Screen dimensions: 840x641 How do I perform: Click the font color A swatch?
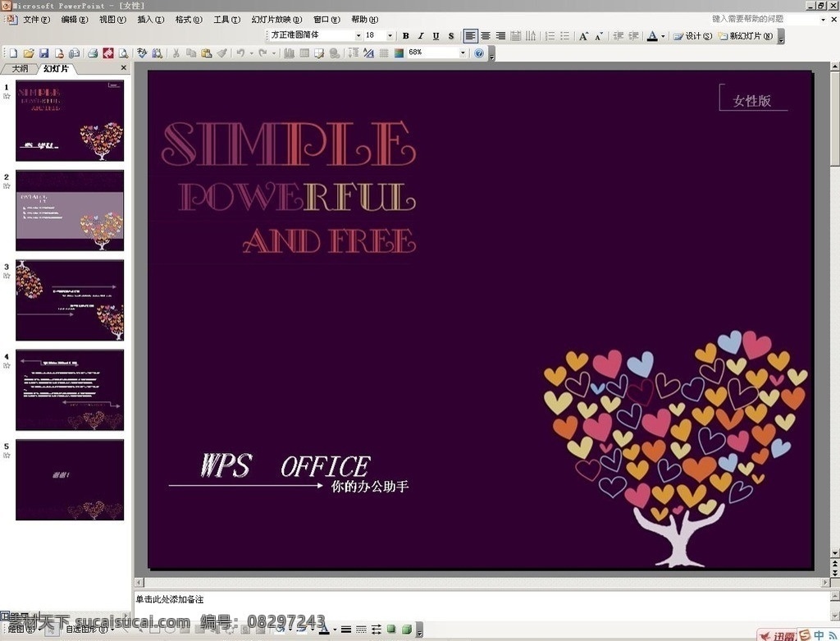click(x=652, y=36)
